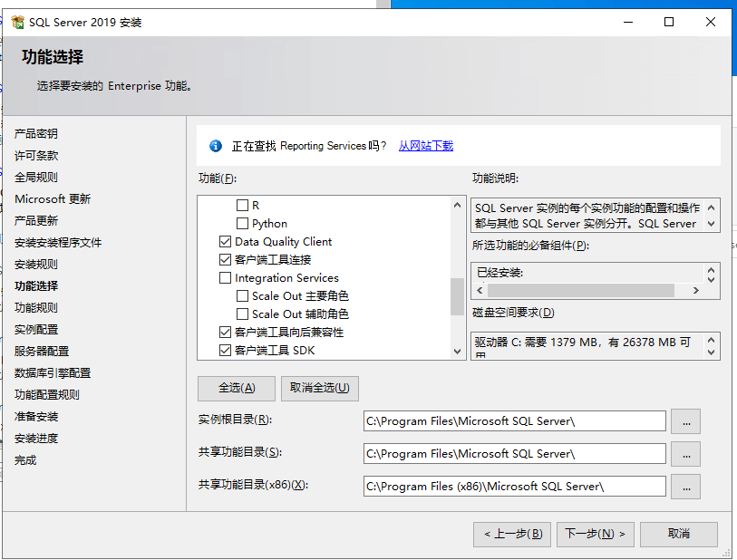This screenshot has height=560, width=737.
Task: Minimize the SQL Server 2019 setup window
Action: pos(628,22)
